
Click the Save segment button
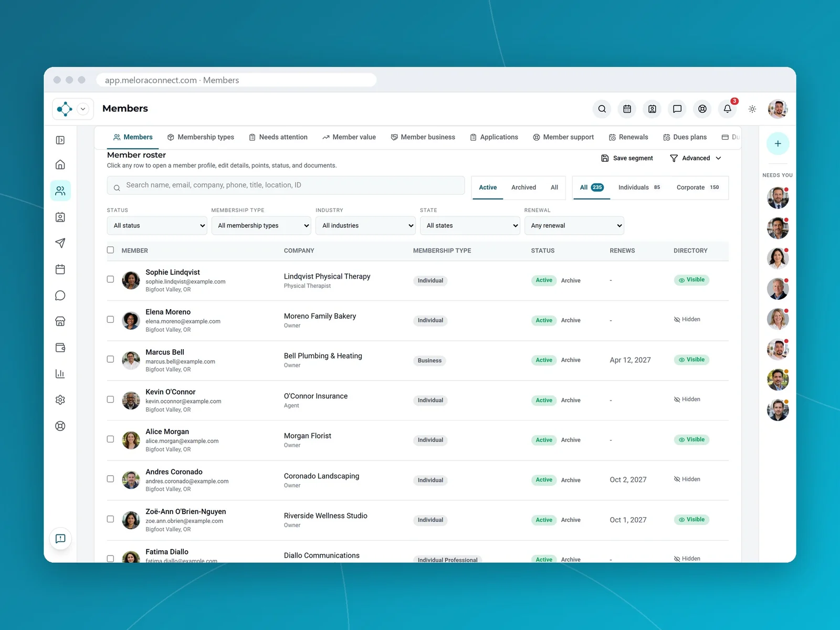pyautogui.click(x=627, y=158)
